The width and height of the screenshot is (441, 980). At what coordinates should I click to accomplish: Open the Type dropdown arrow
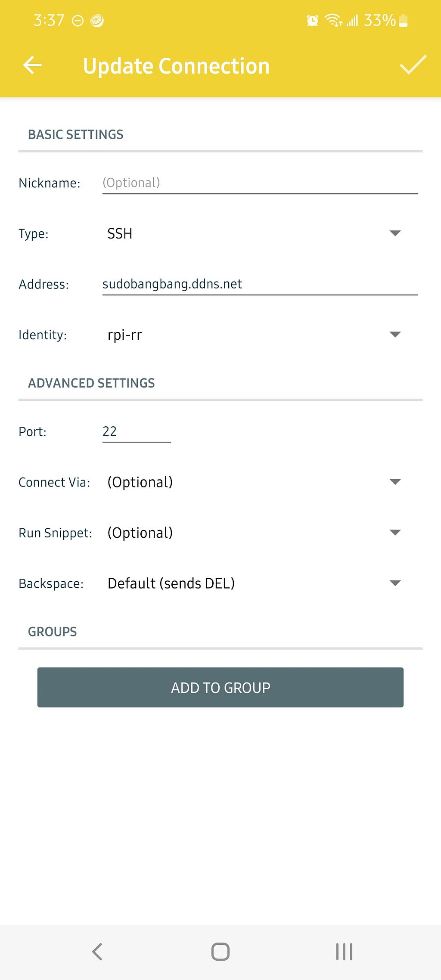click(x=395, y=233)
